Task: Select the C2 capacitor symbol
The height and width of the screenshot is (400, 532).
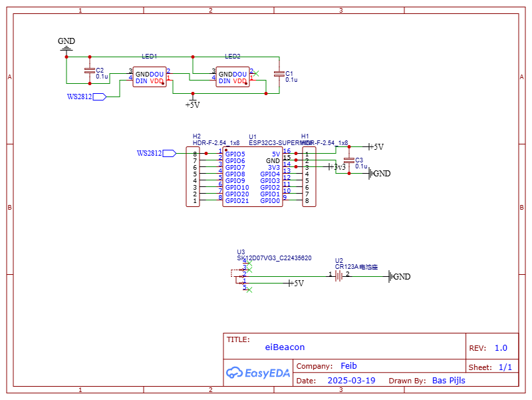Action: coord(90,71)
